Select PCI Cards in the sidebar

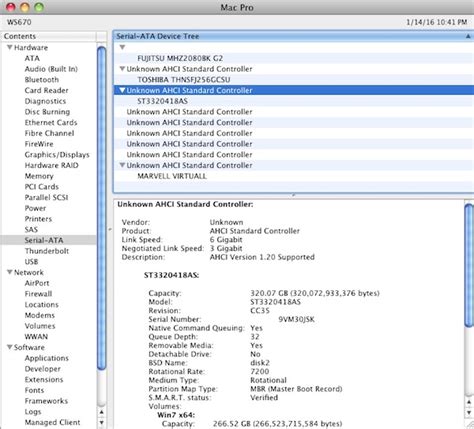tap(42, 187)
